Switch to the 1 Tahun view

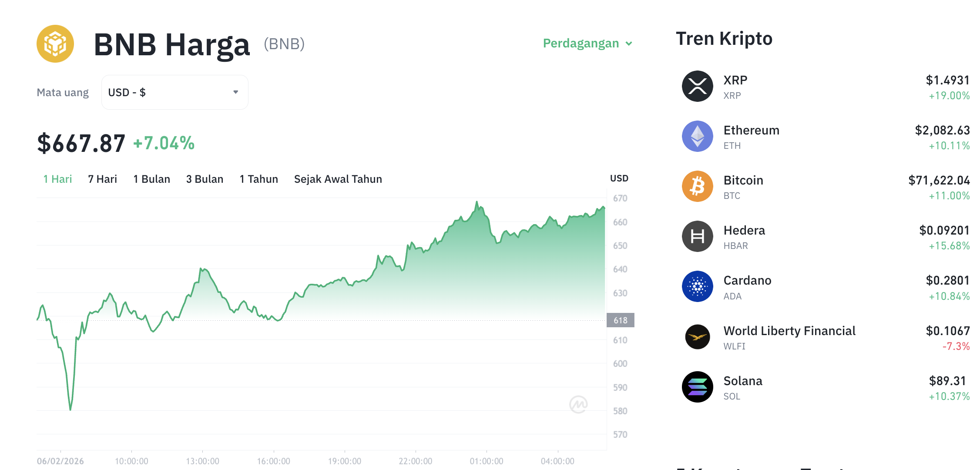[x=258, y=179]
